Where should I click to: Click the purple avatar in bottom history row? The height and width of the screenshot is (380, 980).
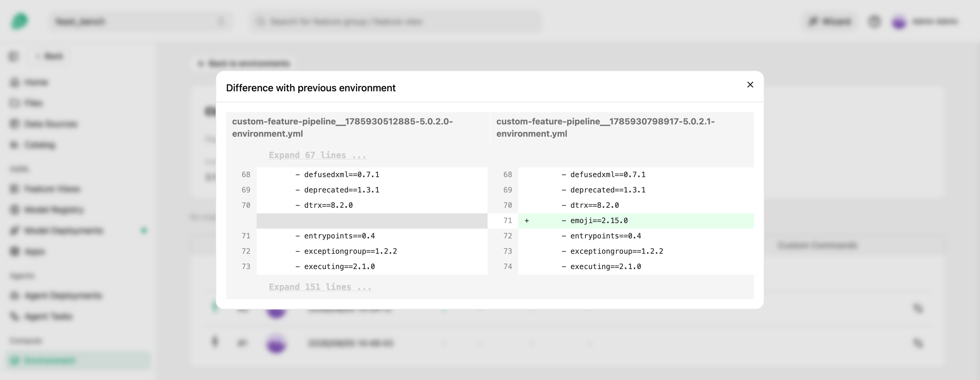[276, 344]
